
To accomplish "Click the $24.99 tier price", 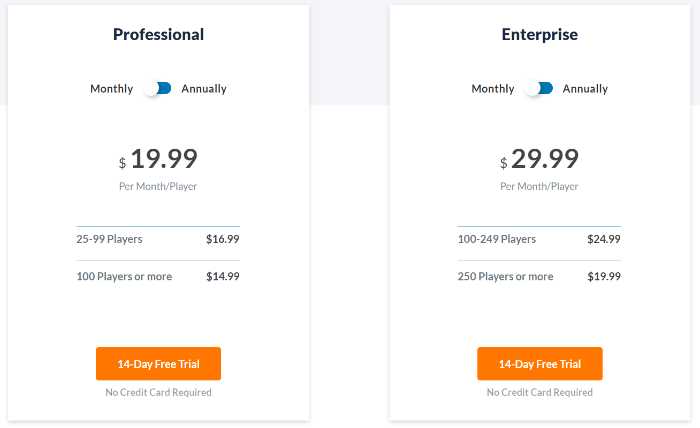I will [604, 239].
